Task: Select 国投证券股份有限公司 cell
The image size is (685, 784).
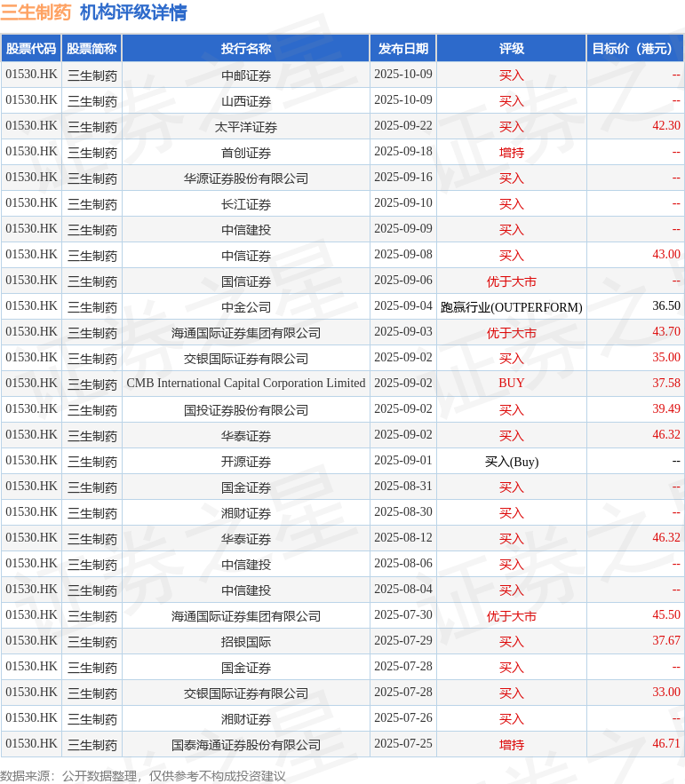Action: coord(246,410)
